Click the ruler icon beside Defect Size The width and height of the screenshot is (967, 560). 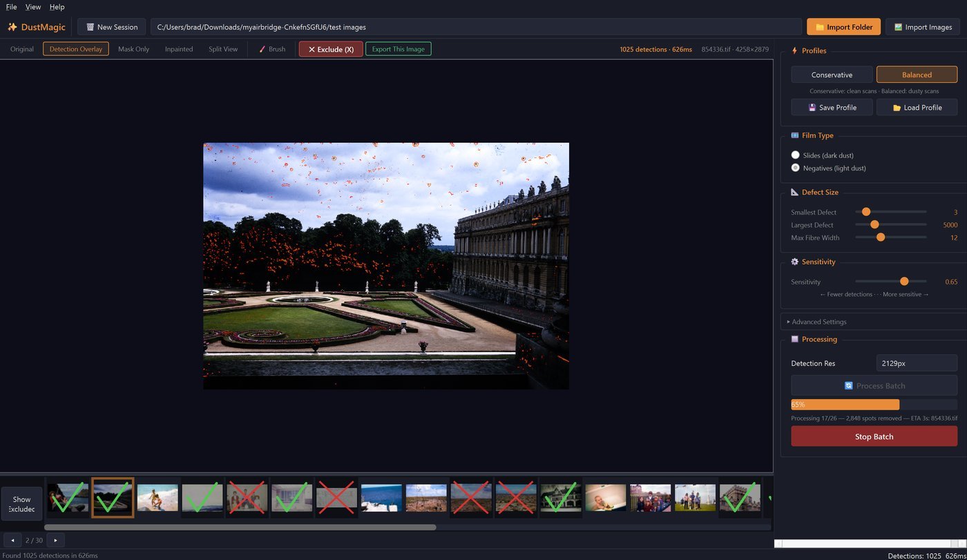794,192
